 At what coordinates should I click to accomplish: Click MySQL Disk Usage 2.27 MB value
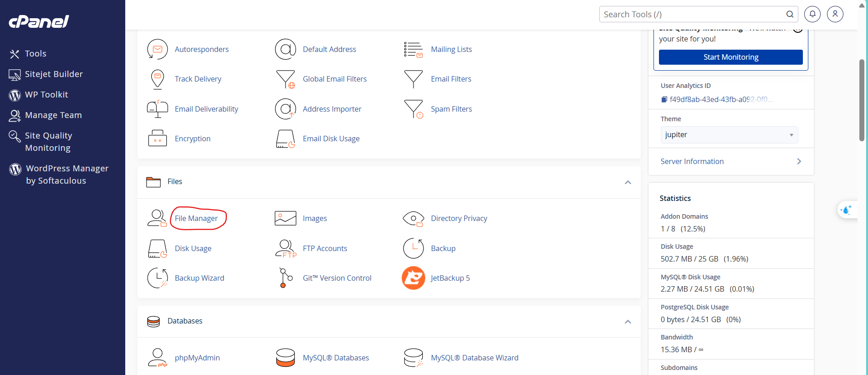click(x=708, y=289)
